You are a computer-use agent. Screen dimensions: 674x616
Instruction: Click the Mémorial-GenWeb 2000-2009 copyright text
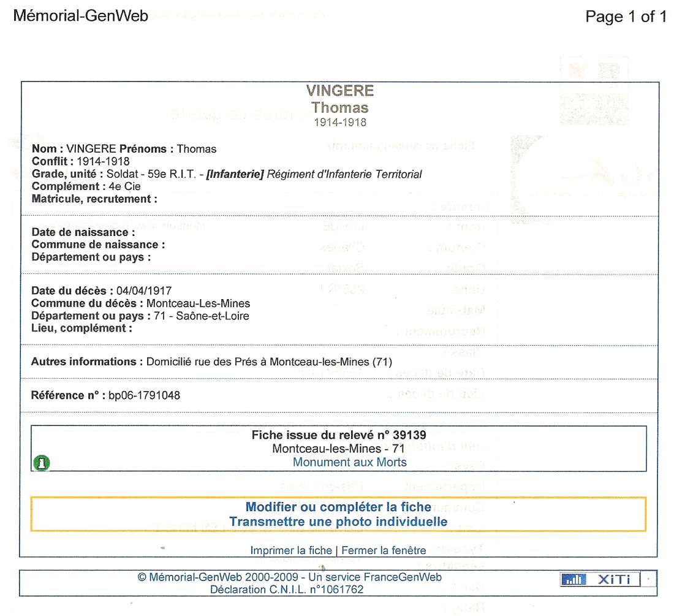point(219,577)
